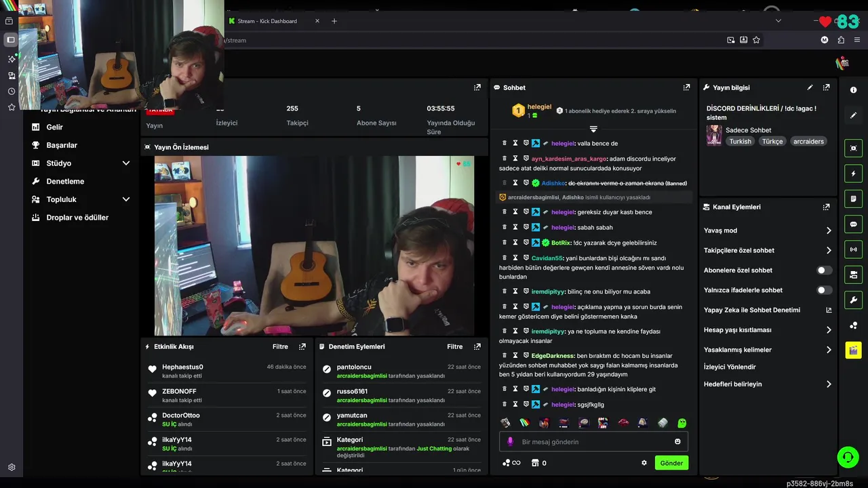Click the lightning bolt activity icon in right sidebar

(853, 174)
